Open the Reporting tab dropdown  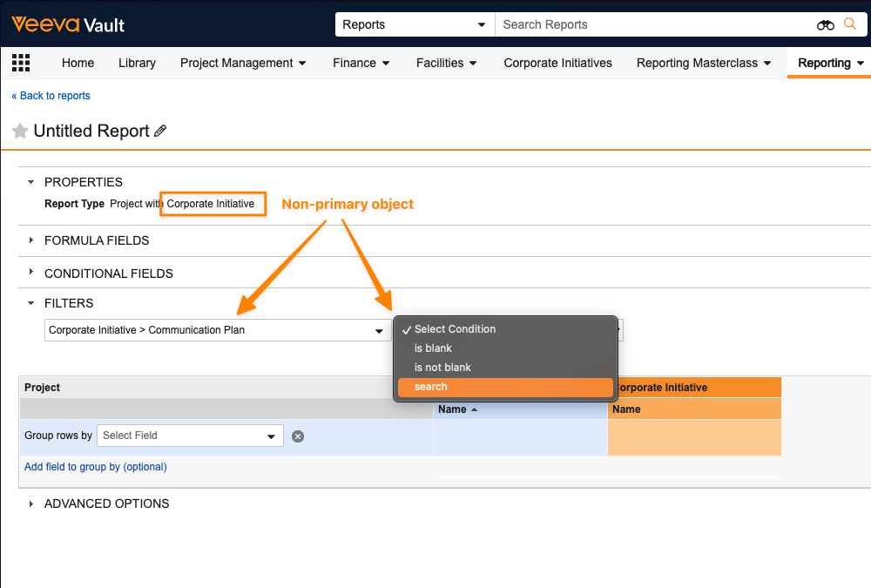coord(830,63)
